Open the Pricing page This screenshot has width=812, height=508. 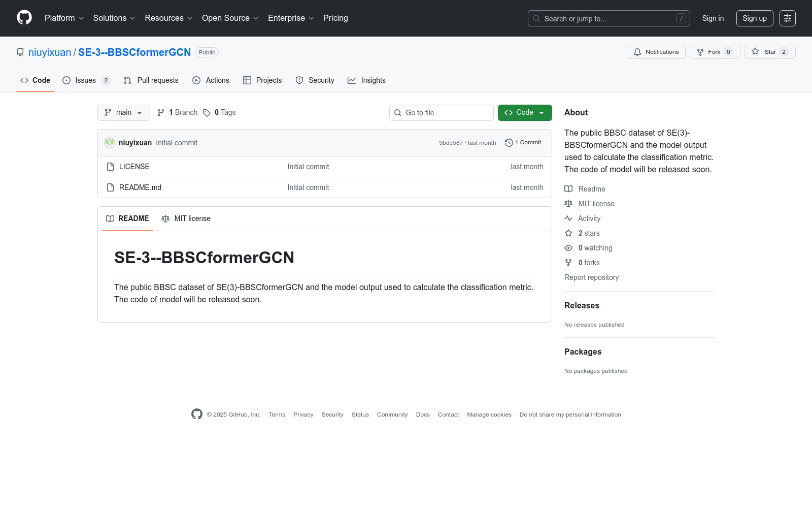pyautogui.click(x=335, y=18)
